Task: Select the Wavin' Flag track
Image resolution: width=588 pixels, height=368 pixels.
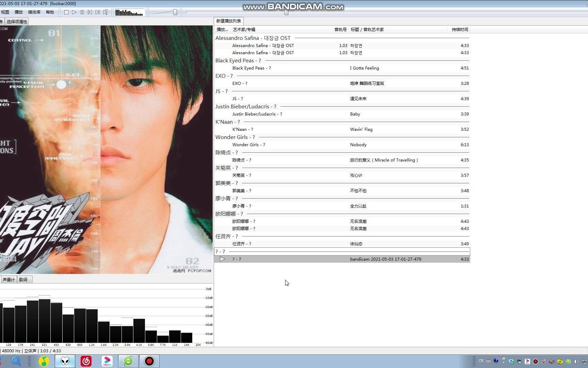Action: [342, 129]
